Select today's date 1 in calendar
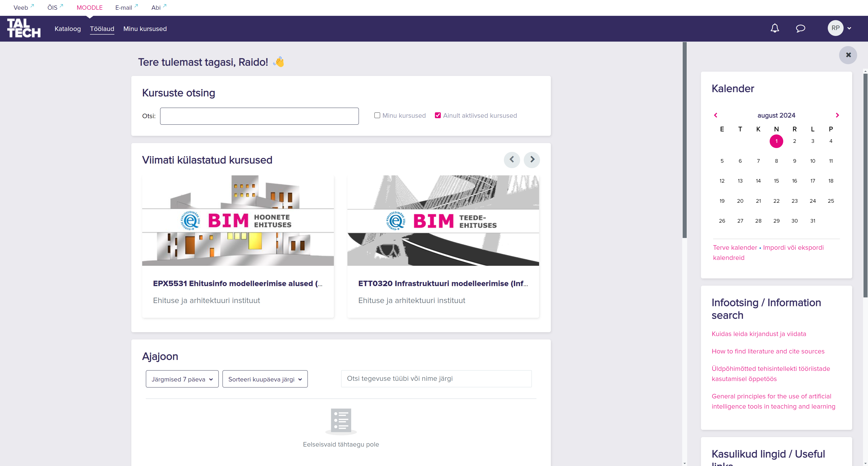This screenshot has height=466, width=868. [x=776, y=141]
